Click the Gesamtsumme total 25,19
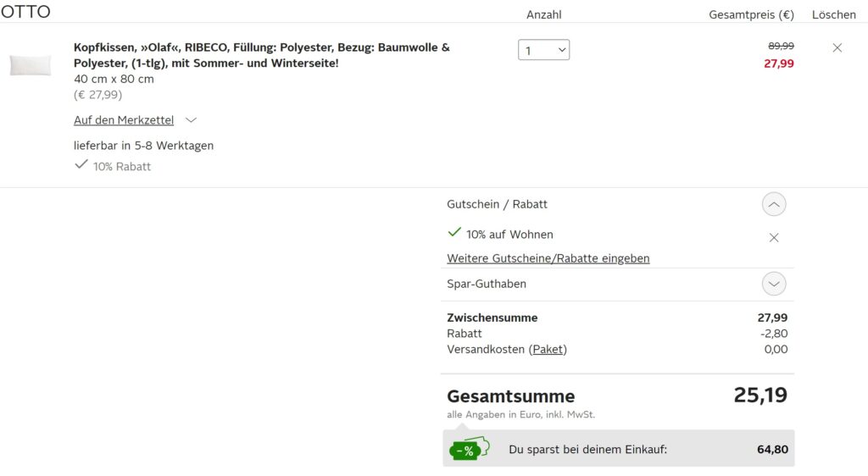 point(760,396)
